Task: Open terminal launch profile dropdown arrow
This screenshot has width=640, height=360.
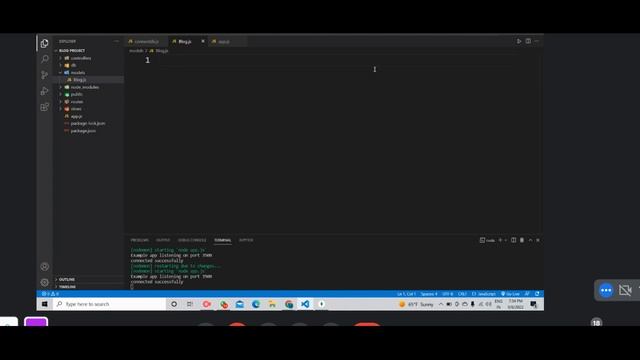Action: click(505, 240)
